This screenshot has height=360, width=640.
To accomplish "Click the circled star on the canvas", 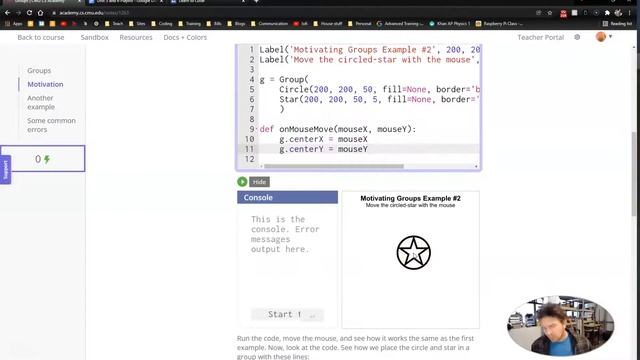I will (x=413, y=253).
